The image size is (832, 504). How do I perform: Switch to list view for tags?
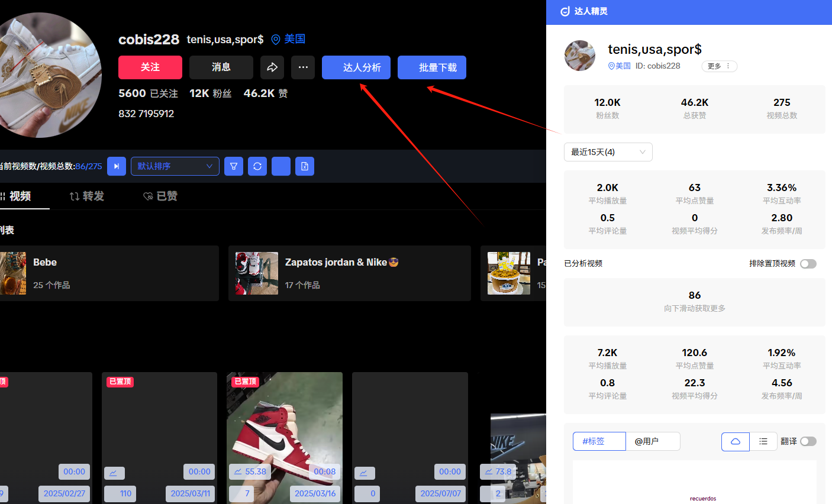(763, 441)
